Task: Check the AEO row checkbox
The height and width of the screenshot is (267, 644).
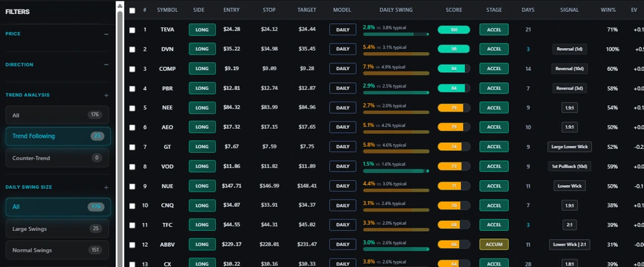Action: 132,127
